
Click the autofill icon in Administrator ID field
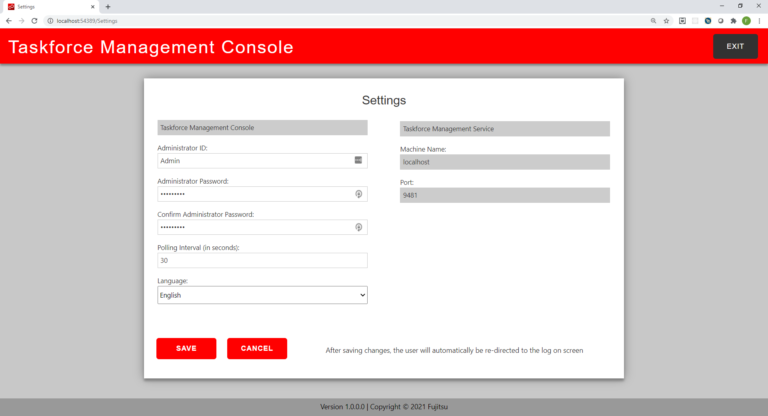tap(358, 160)
